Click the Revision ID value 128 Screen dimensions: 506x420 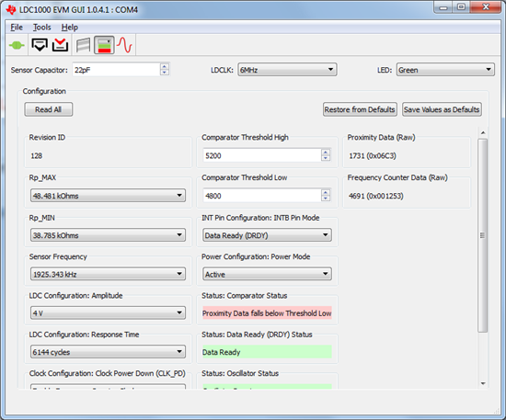pyautogui.click(x=37, y=156)
